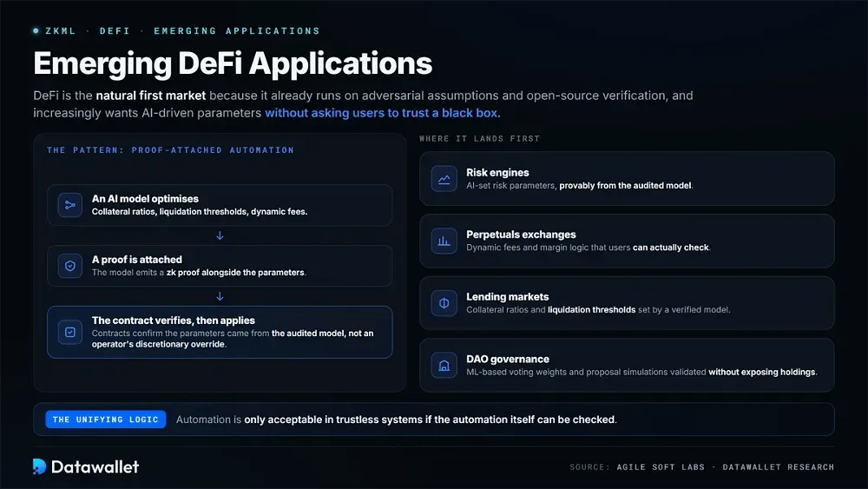Viewport: 868px width, 489px height.
Task: Click the 'Emerging DeFi Applications' headline
Action: [x=233, y=63]
